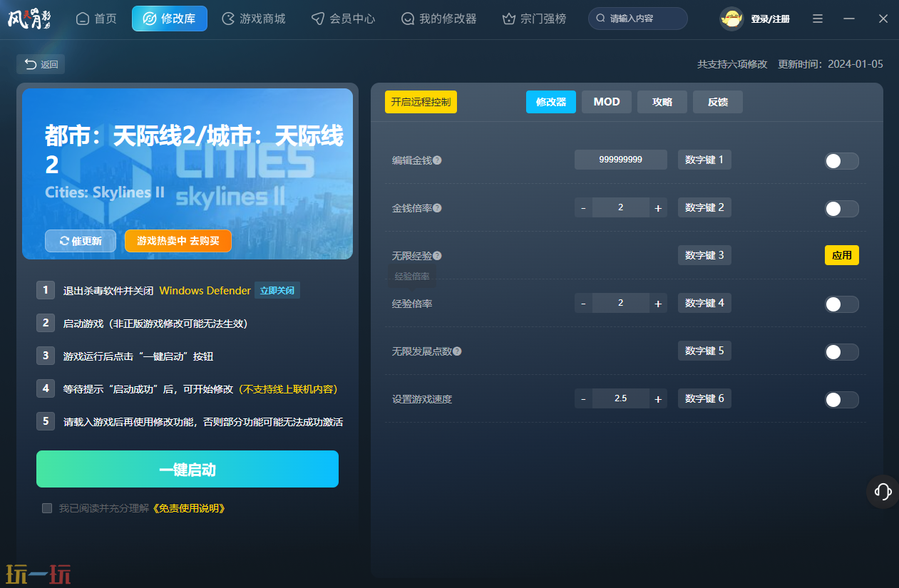Increase game speed with plus button

658,399
